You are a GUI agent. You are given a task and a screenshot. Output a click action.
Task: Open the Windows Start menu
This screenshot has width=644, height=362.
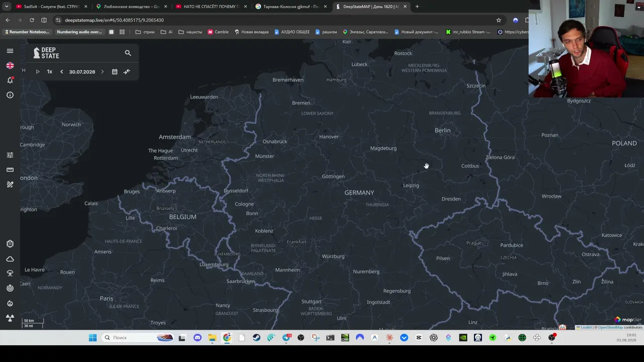tap(93, 338)
